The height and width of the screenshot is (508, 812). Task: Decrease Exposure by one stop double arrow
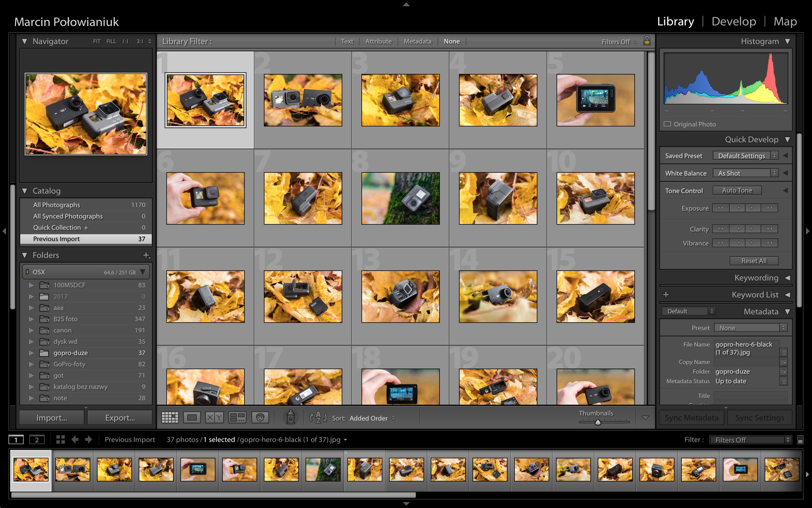(720, 208)
